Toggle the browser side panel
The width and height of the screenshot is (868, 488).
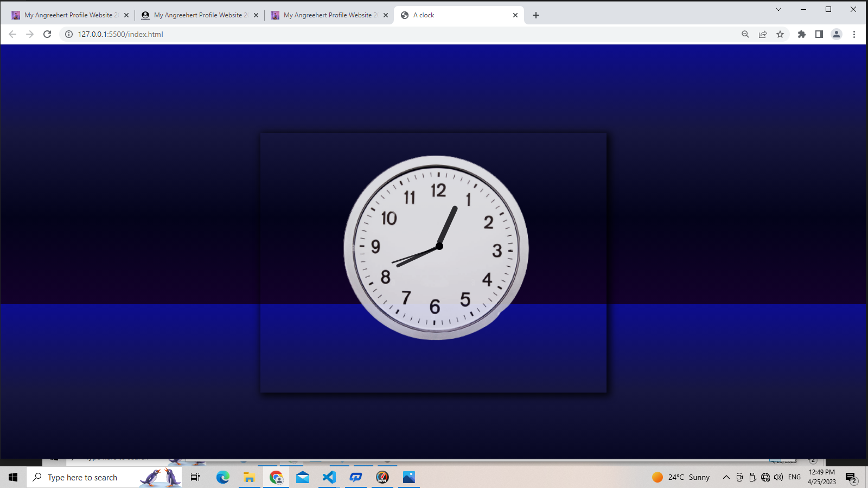click(819, 34)
